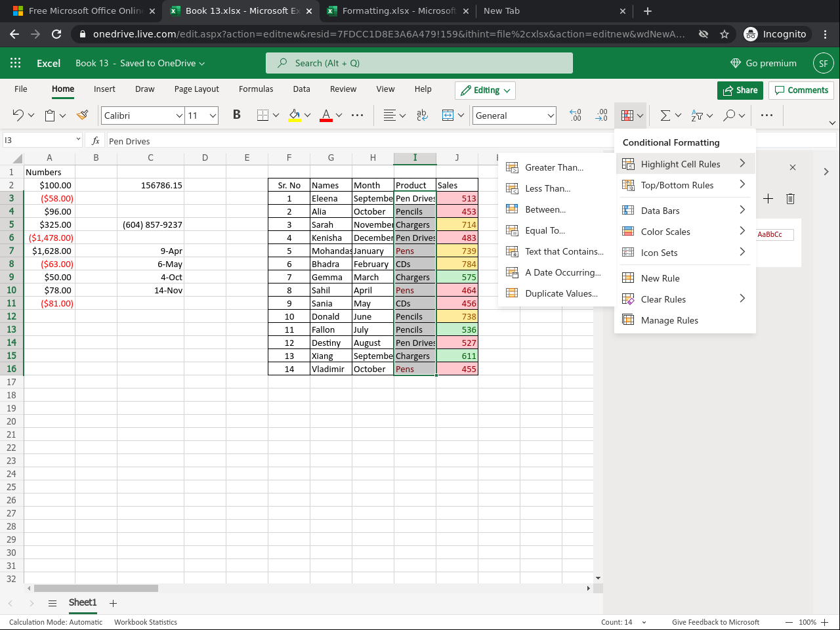840x630 pixels.
Task: Click the Find and Select magnifier icon
Action: (729, 115)
